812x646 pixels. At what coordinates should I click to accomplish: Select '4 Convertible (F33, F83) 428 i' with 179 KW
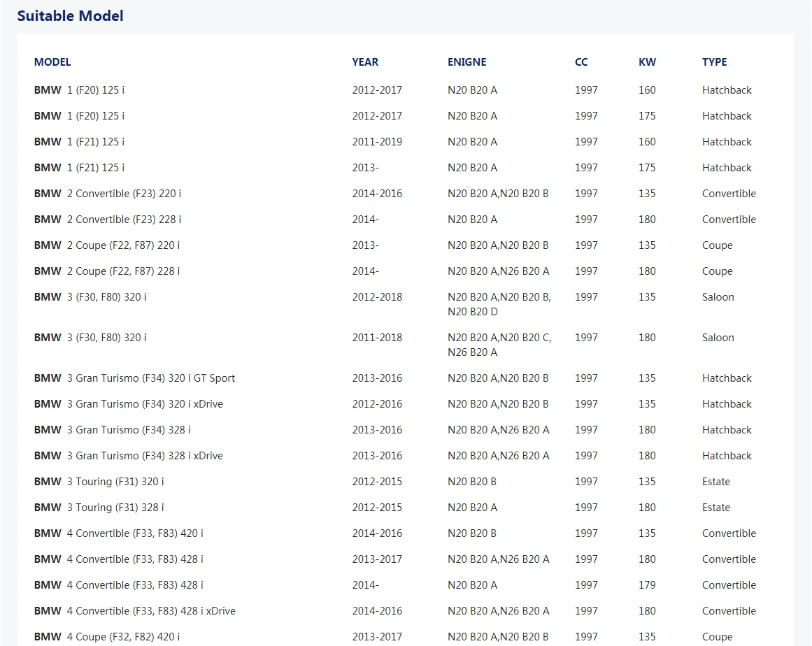point(406,585)
